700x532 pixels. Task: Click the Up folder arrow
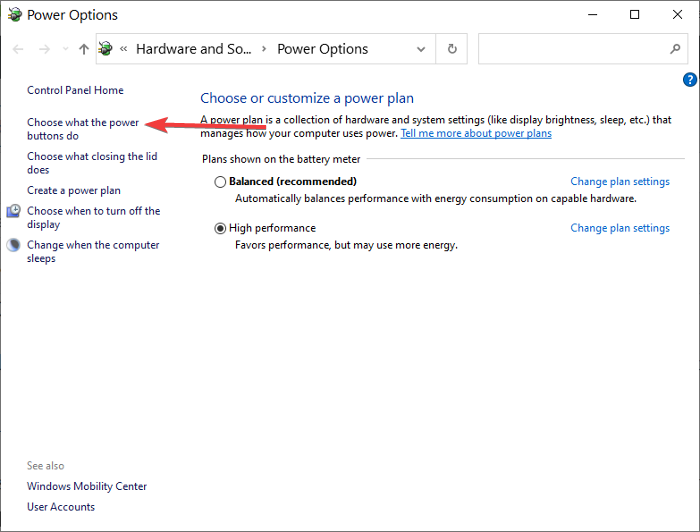coord(84,49)
